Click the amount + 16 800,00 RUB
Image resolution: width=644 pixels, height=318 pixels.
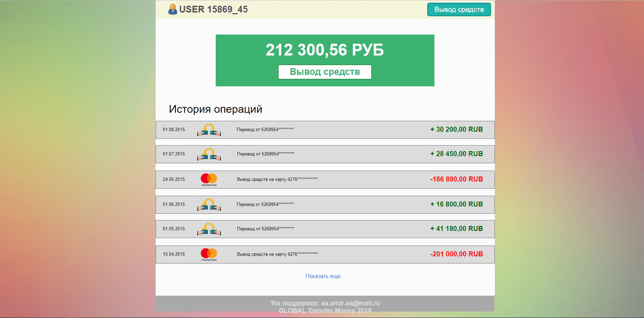coord(457,204)
